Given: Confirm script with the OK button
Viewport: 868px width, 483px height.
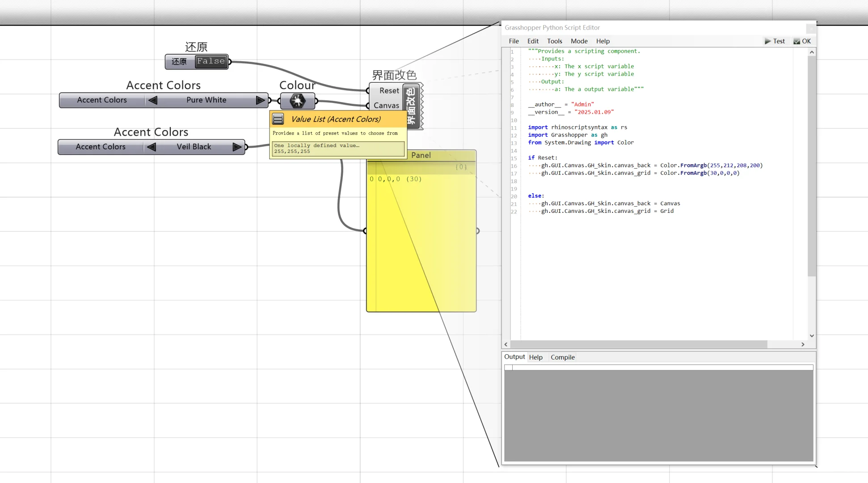Looking at the screenshot, I should coord(802,41).
